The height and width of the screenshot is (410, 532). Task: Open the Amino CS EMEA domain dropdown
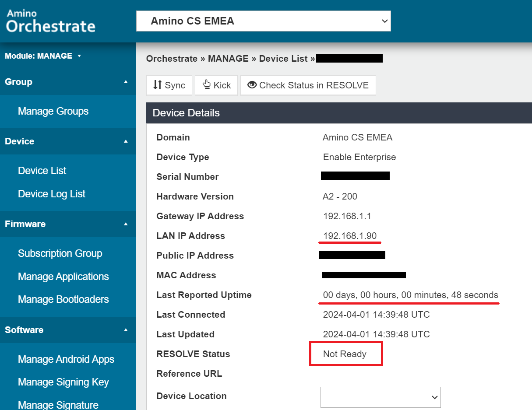coord(264,21)
